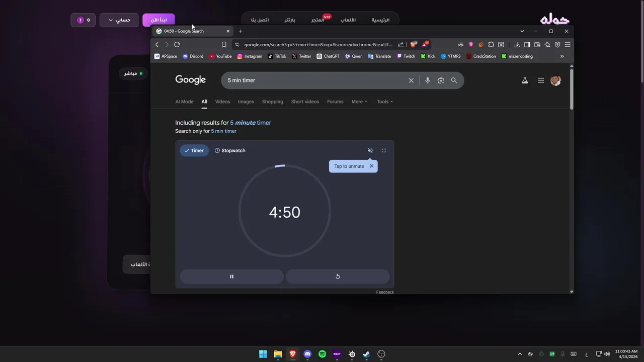
Task: Open الرئيسية menu item in background site
Action: pos(380,20)
